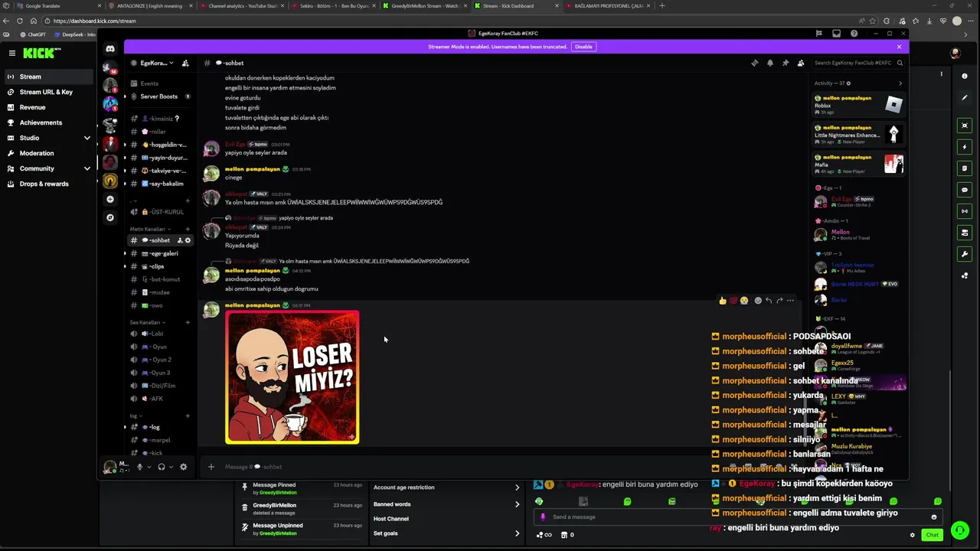Create channel in Metin Kanalları category
This screenshot has height=551, width=980.
188,229
